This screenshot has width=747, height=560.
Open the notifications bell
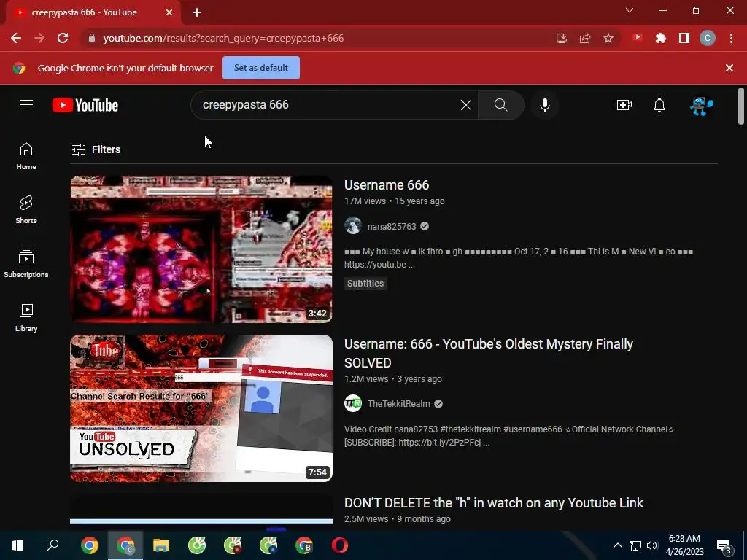tap(659, 105)
